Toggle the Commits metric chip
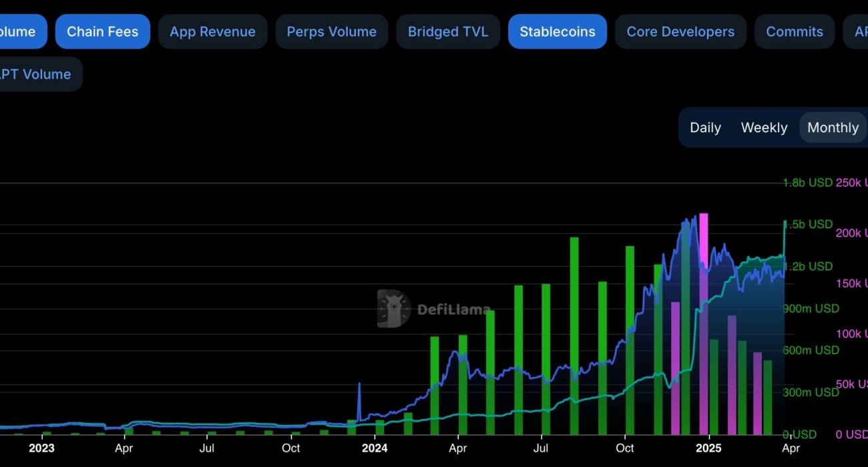Screen dimensions: 868x467 (x=794, y=31)
